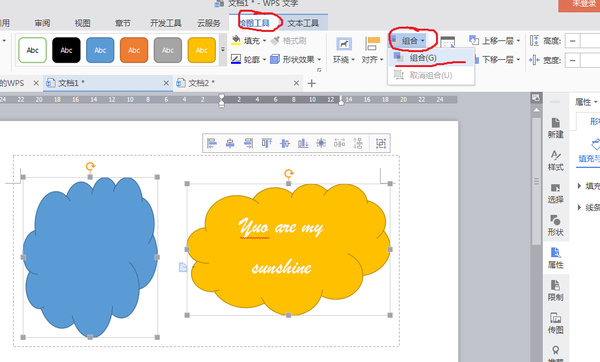The height and width of the screenshot is (362, 600).
Task: Align vertical middle icon in floating toolbar
Action: (285, 143)
